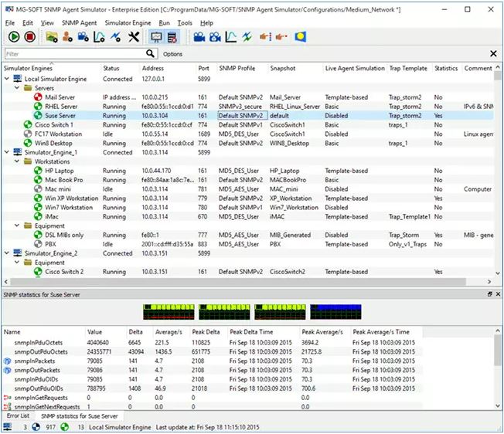The width and height of the screenshot is (504, 434).
Task: Click first green statistics graph thumbnail
Action: point(169,312)
